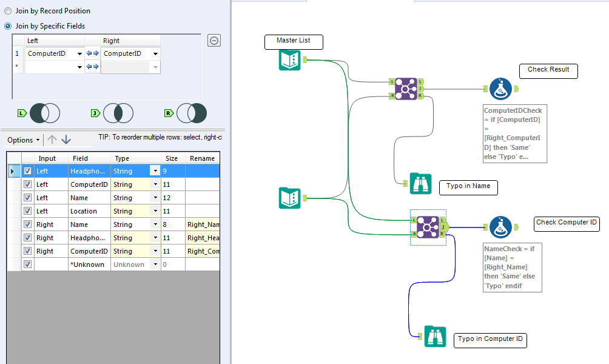Click the Test tool next to Check Computer ID

pos(500,226)
